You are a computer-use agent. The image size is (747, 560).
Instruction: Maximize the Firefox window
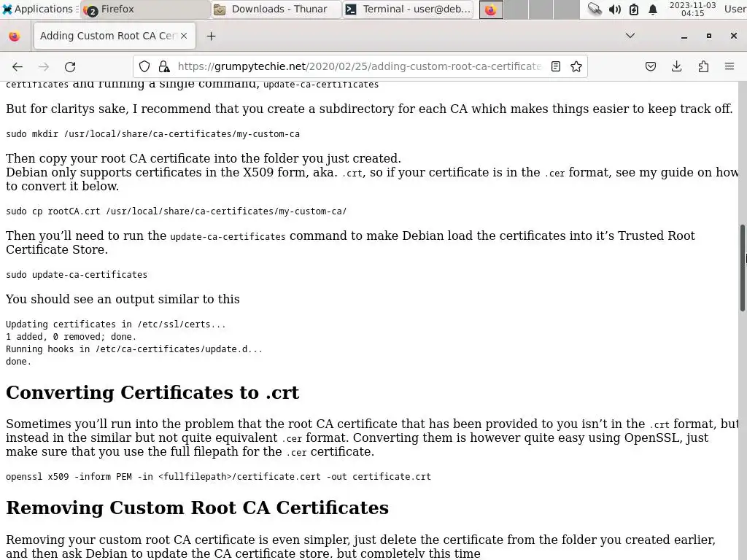coord(709,36)
